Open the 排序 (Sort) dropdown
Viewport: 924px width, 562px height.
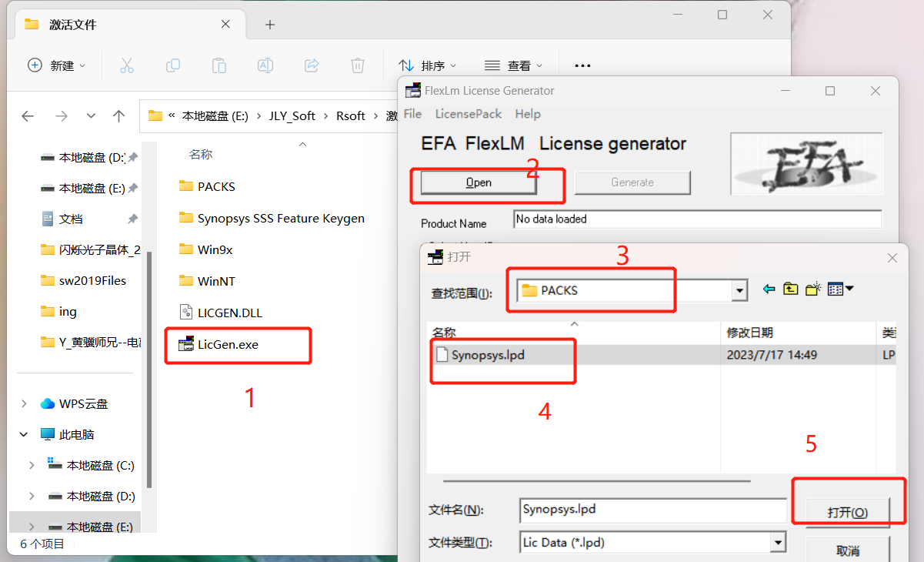[428, 66]
